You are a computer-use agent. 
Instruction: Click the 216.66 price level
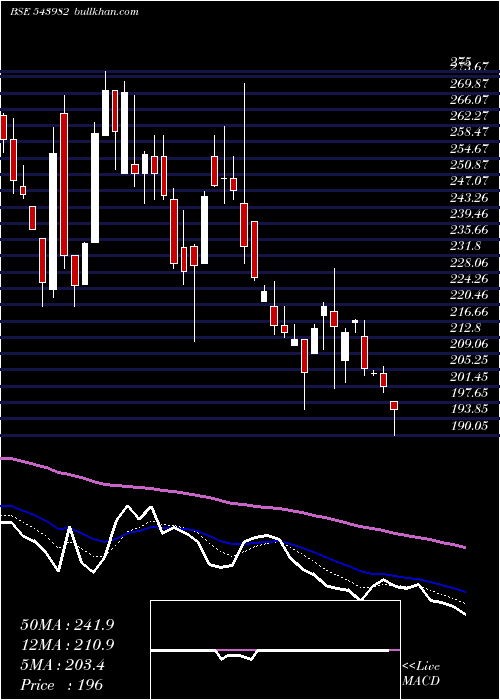(x=470, y=312)
